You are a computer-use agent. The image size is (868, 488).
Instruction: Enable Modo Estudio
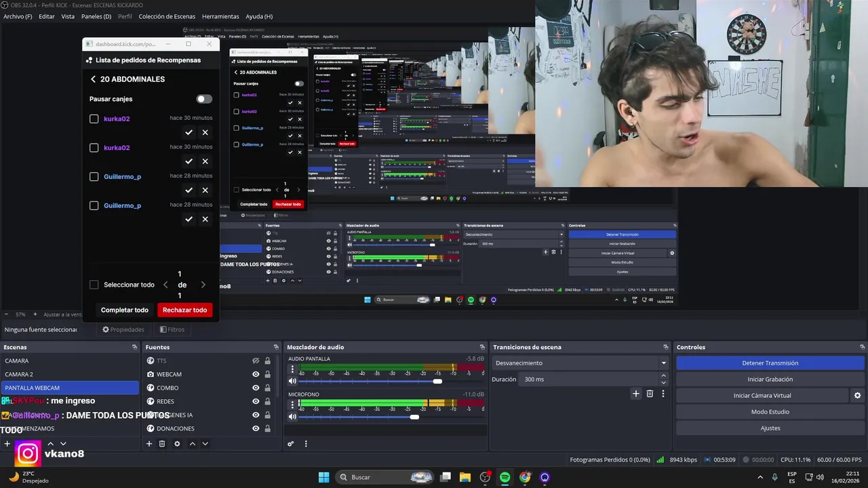click(770, 411)
